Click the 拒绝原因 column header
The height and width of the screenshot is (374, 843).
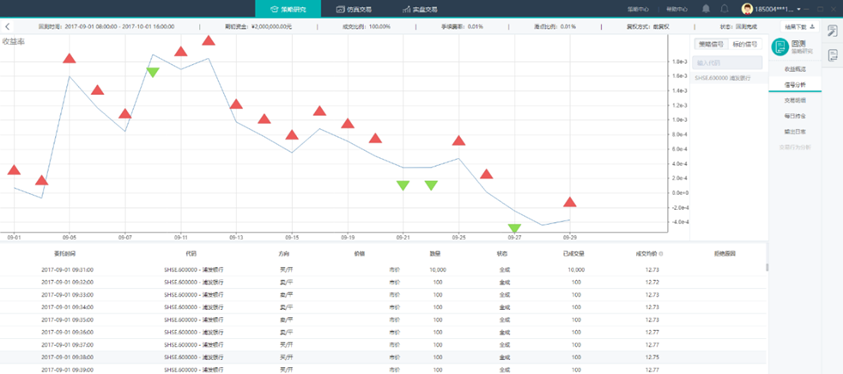coord(725,253)
